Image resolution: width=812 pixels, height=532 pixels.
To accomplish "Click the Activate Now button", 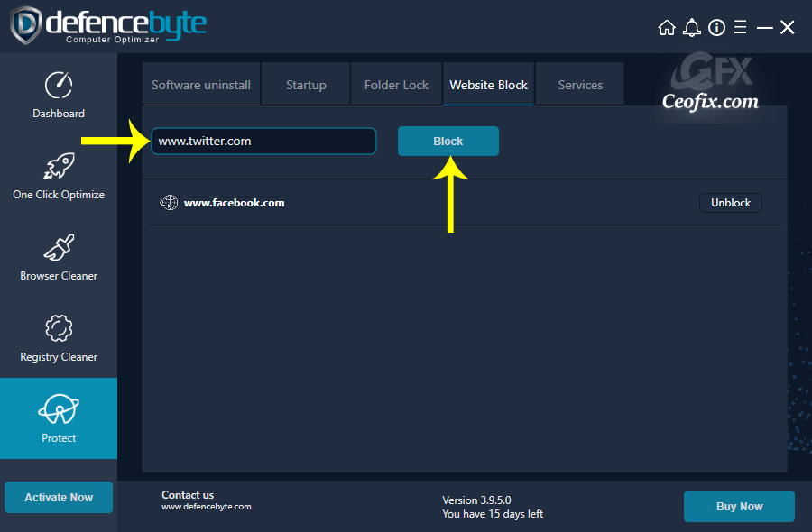I will [59, 497].
